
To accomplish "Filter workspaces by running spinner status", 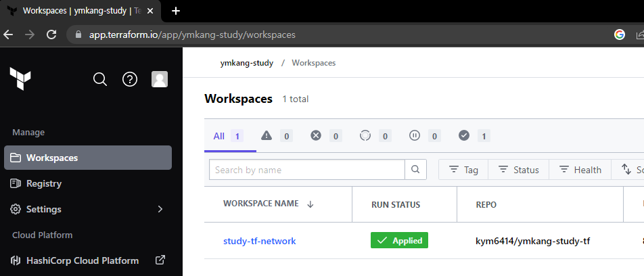I will point(375,135).
